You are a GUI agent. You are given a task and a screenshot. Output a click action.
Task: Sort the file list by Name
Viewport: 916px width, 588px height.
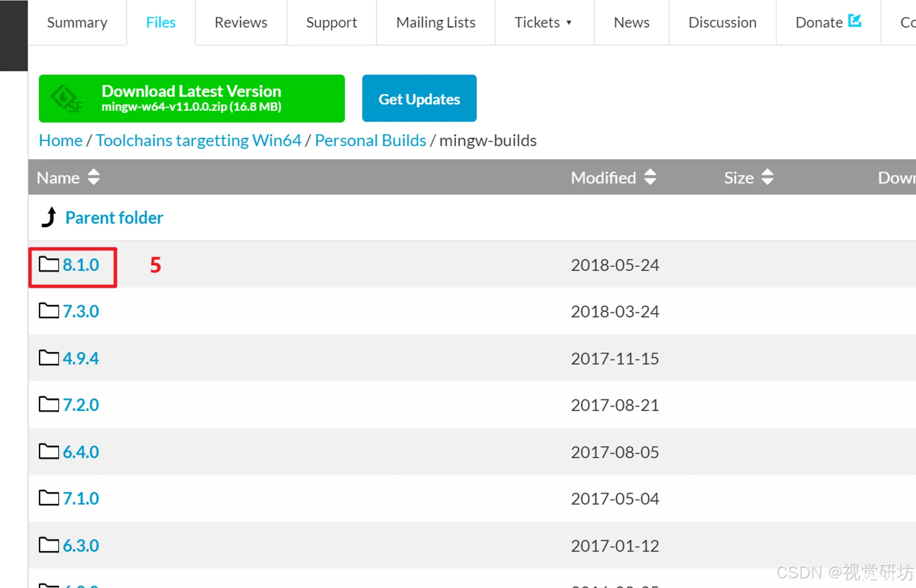pyautogui.click(x=93, y=177)
